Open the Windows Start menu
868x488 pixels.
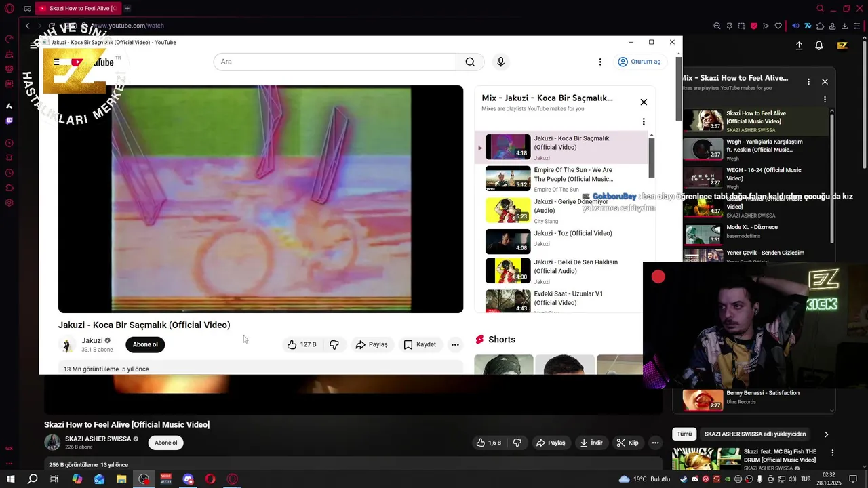(10, 479)
